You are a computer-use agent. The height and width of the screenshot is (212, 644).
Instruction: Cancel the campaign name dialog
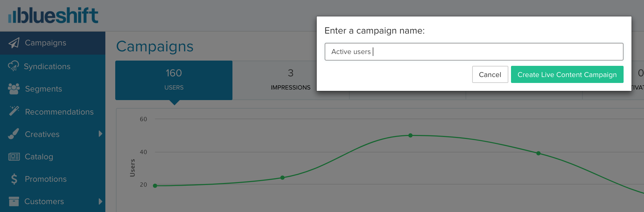pos(490,74)
